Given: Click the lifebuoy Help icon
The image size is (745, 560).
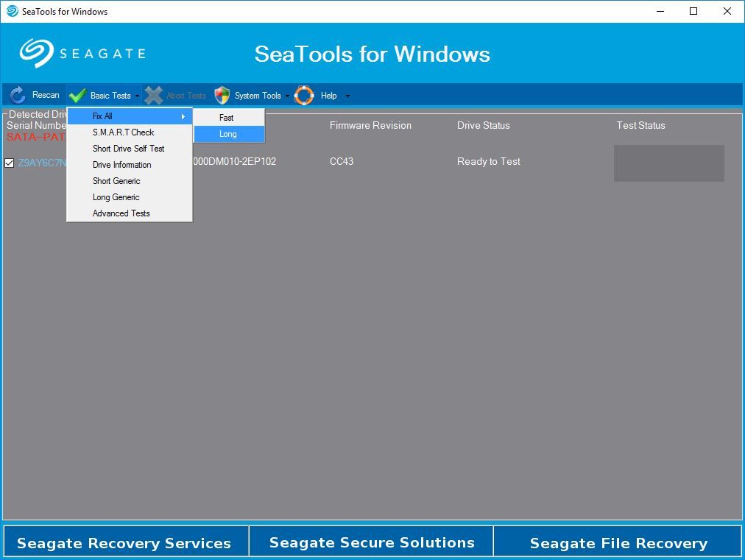Looking at the screenshot, I should coord(304,96).
